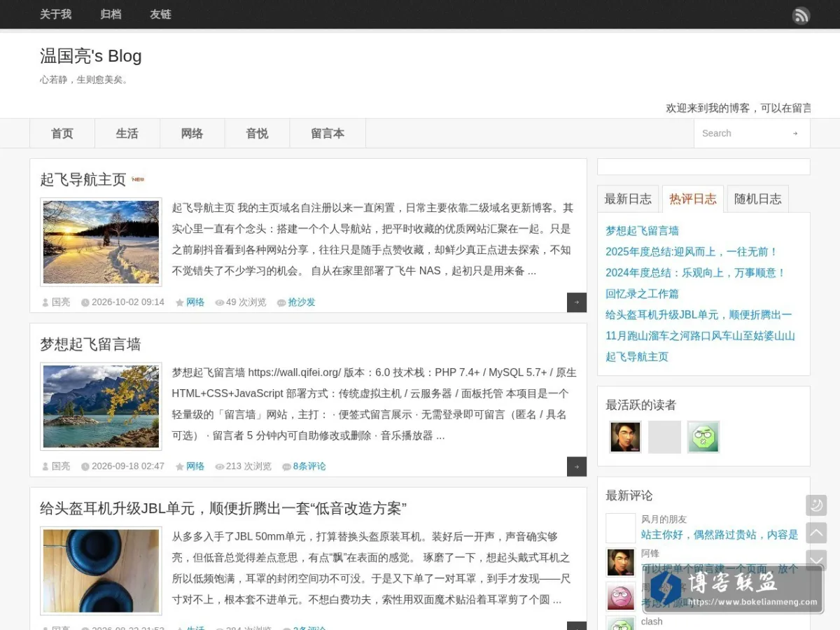
Task: Toggle night mode with moon icon
Action: pyautogui.click(x=816, y=505)
